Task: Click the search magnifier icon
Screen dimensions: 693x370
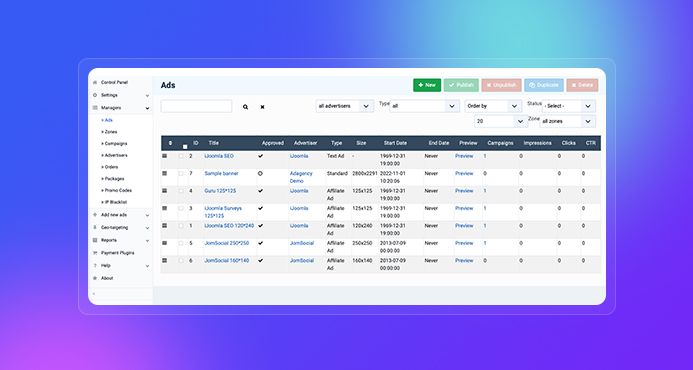Action: tap(245, 107)
